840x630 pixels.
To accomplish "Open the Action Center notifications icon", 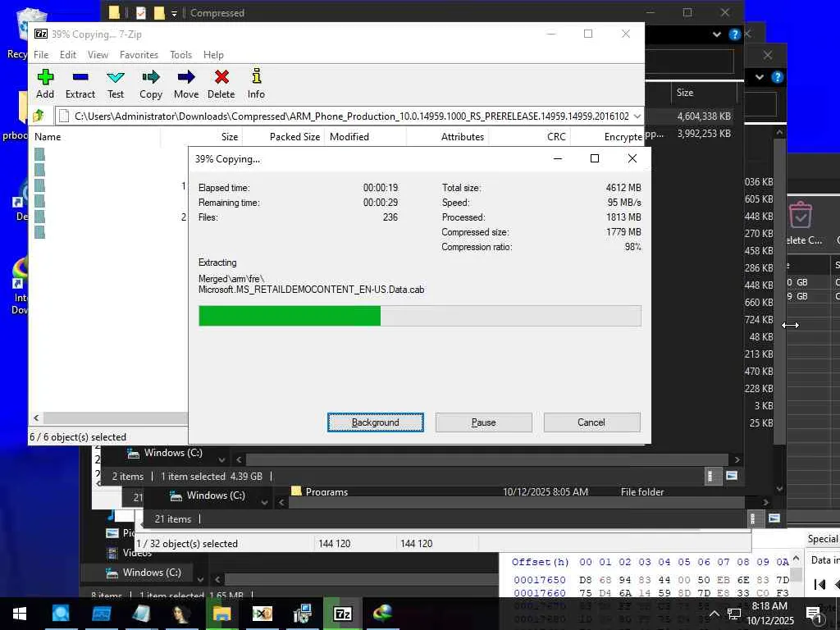I will coord(813,614).
